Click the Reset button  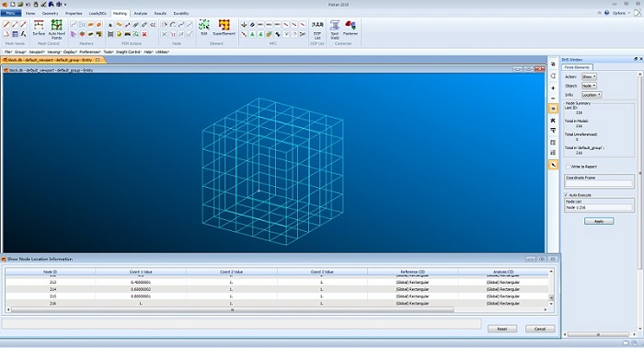click(502, 329)
